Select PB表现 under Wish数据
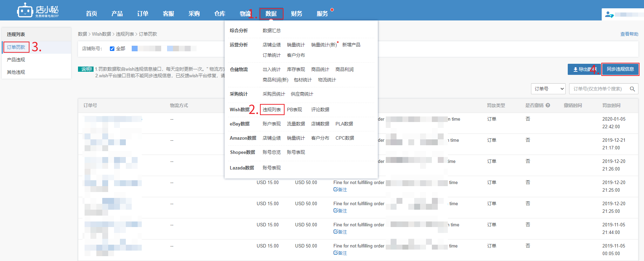Screen dimensions: 644x261 295,110
